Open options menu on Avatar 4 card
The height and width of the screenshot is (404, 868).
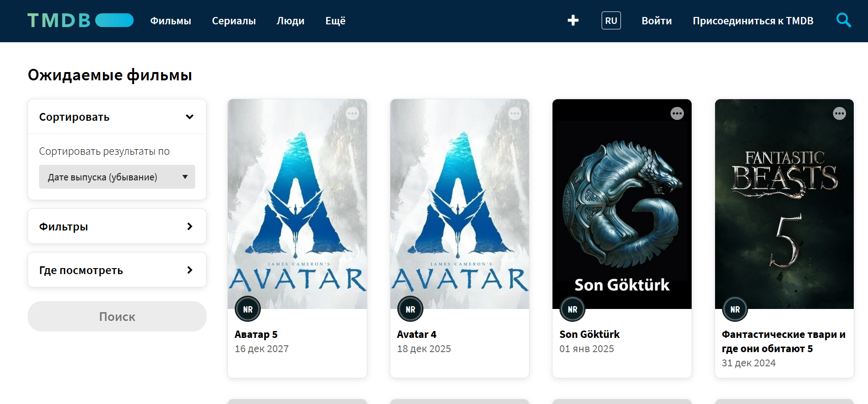515,113
